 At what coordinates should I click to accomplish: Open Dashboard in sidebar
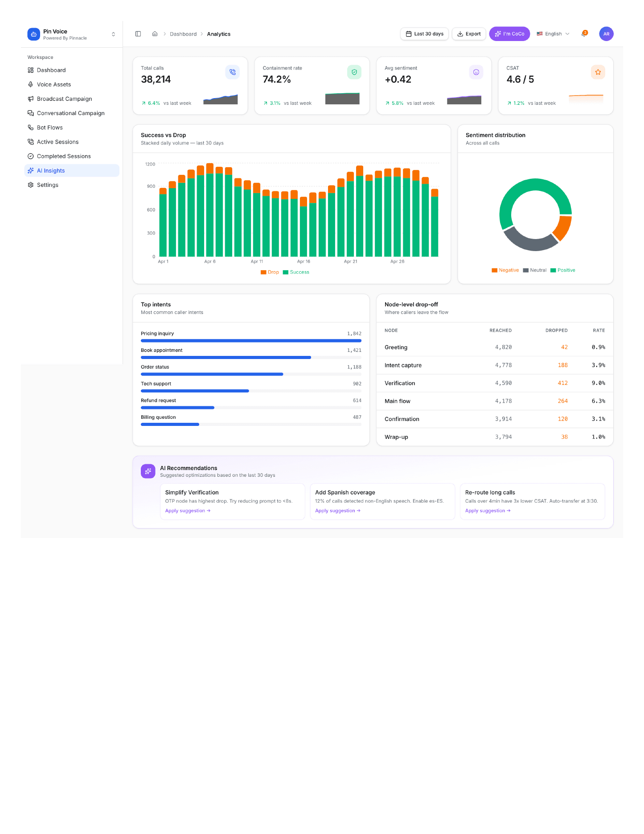click(72, 70)
